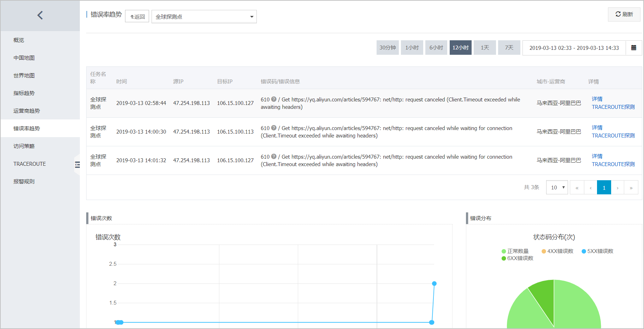Toggle 正常数量 legend in pie chart
The width and height of the screenshot is (644, 329).
tap(515, 251)
